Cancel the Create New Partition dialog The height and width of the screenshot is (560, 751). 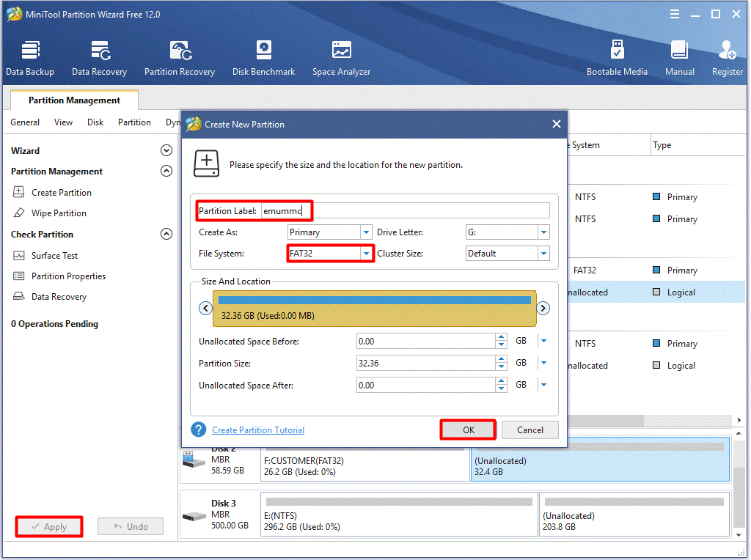point(530,430)
